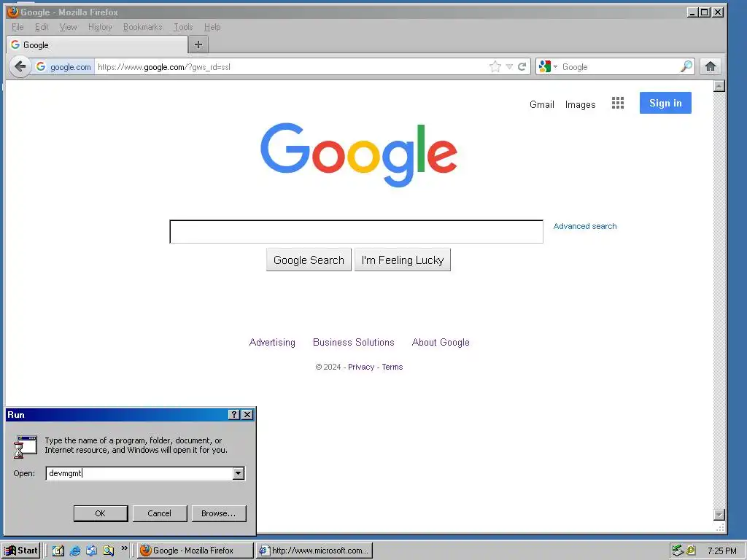Viewport: 747px width, 560px height.
Task: Open the Bookmarks menu
Action: coord(142,27)
